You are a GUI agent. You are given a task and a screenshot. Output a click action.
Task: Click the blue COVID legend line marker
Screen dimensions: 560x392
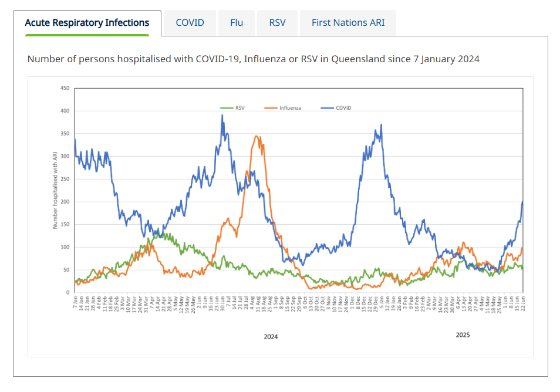coord(327,108)
